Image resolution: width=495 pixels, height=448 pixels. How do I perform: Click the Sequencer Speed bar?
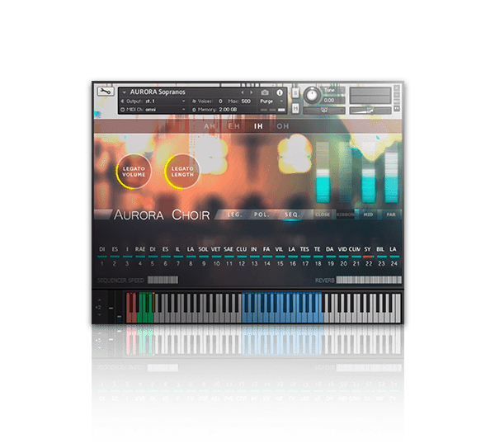(x=163, y=280)
